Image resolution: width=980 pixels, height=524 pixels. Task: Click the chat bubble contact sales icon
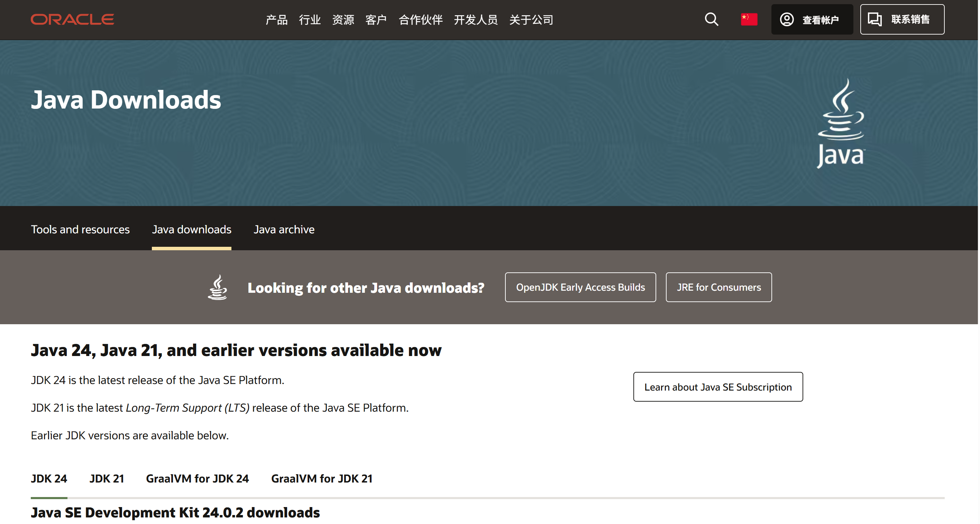click(874, 19)
